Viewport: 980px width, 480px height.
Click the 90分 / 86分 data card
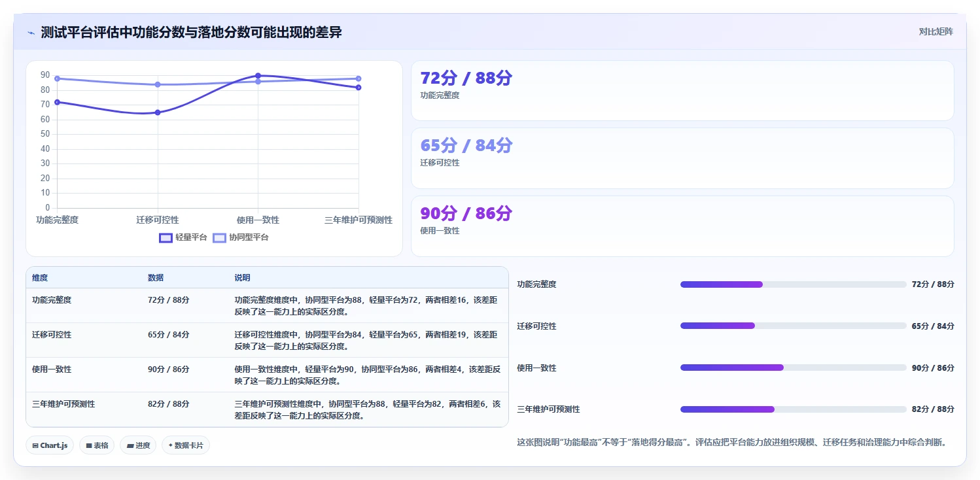point(682,226)
